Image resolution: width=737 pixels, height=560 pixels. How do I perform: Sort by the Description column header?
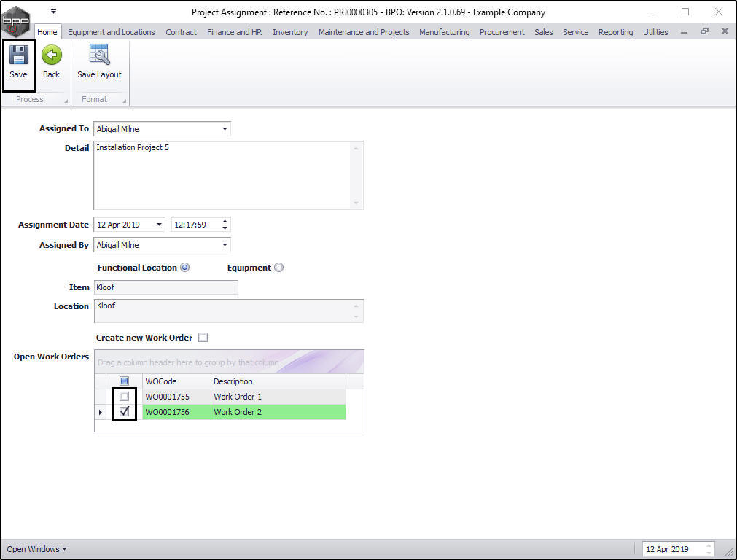coord(278,381)
